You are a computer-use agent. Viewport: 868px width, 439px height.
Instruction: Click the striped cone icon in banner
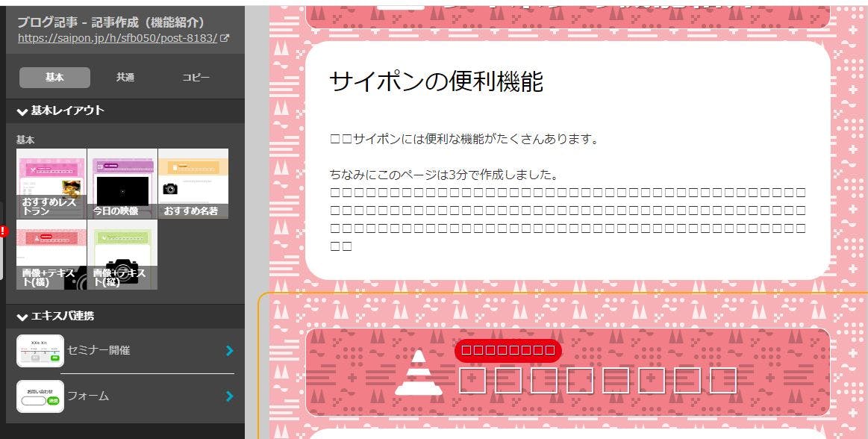point(418,372)
